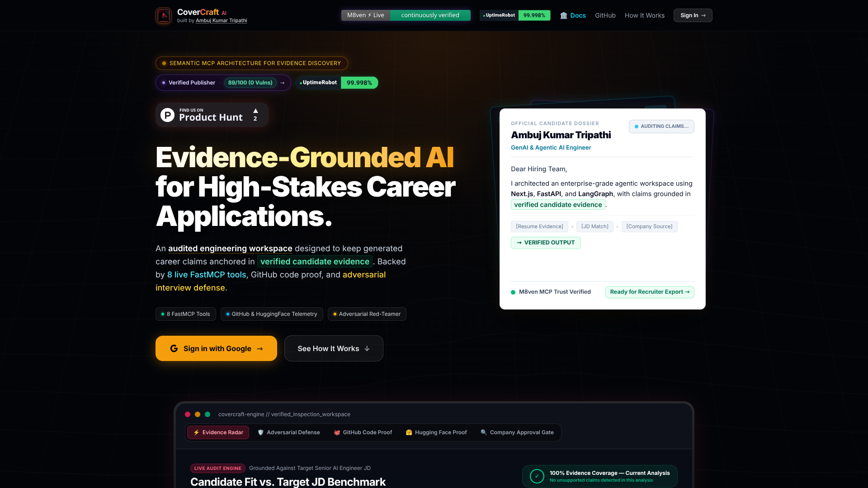The width and height of the screenshot is (868, 488).
Task: Select the Hugging Face Proof tab
Action: tap(436, 432)
